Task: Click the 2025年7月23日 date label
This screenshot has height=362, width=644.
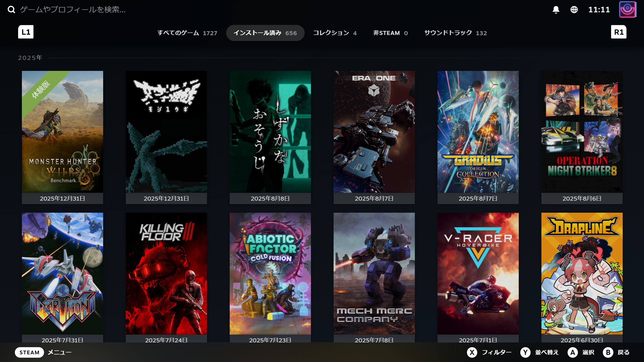Action: click(270, 340)
